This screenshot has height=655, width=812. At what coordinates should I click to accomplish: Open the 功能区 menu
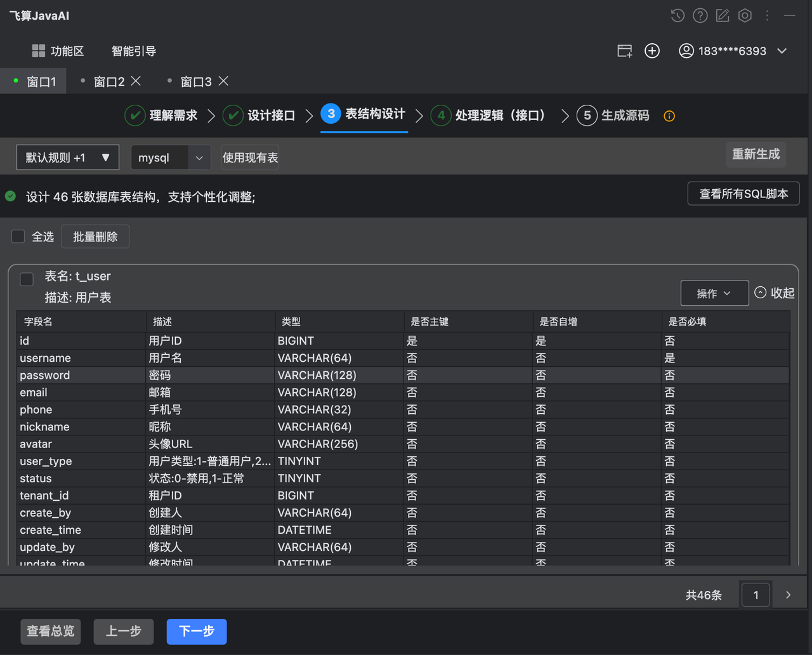click(x=58, y=51)
